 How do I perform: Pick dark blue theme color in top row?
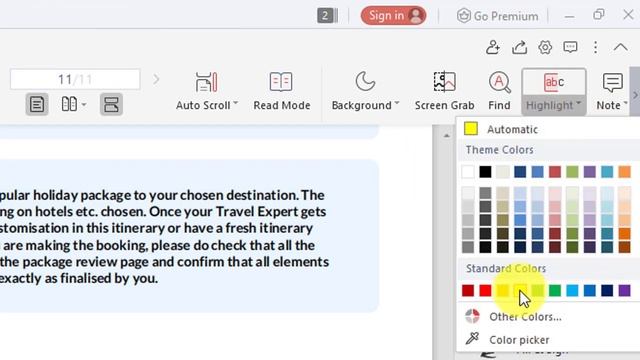520,172
